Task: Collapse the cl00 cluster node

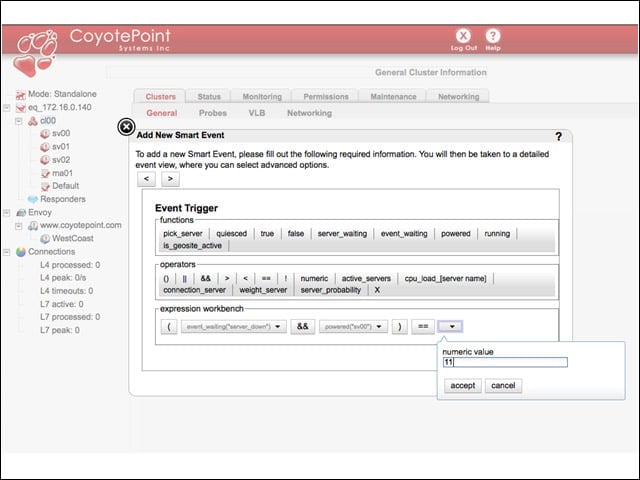Action: pyautogui.click(x=19, y=121)
